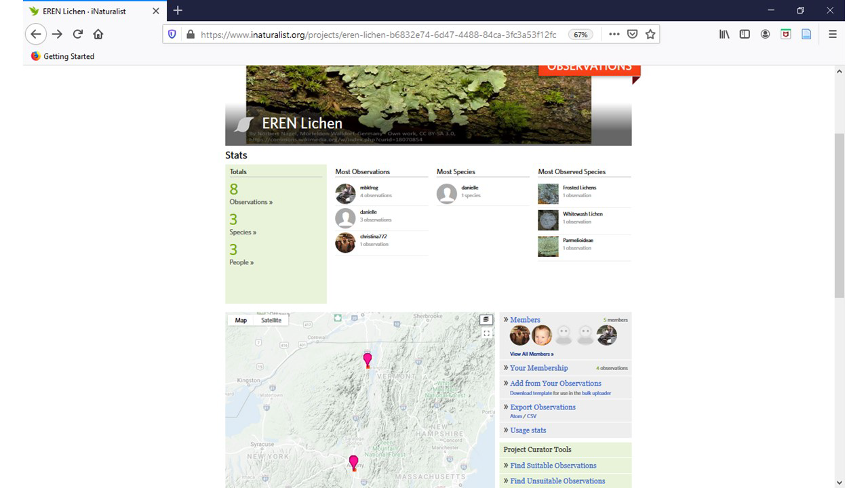
Task: Click the Frosted Lichens species thumbnail
Action: click(548, 194)
